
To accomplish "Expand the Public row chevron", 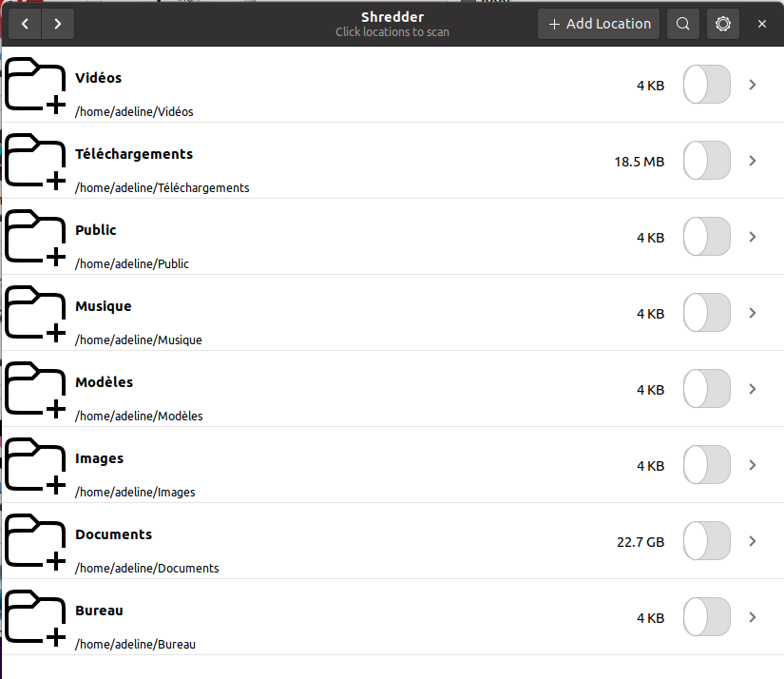I will [x=753, y=237].
